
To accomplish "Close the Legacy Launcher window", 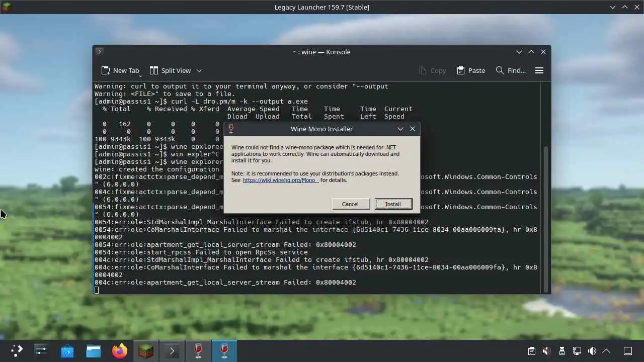I will pos(637,7).
